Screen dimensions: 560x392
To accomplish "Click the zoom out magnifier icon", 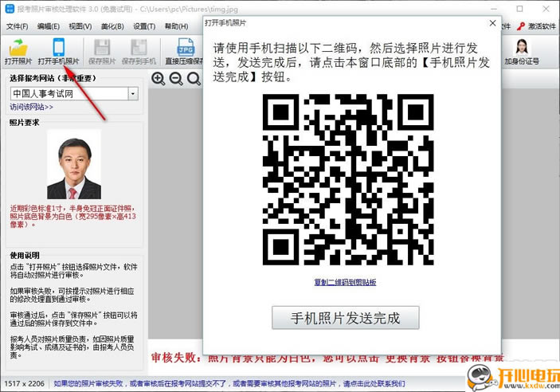I will (176, 79).
